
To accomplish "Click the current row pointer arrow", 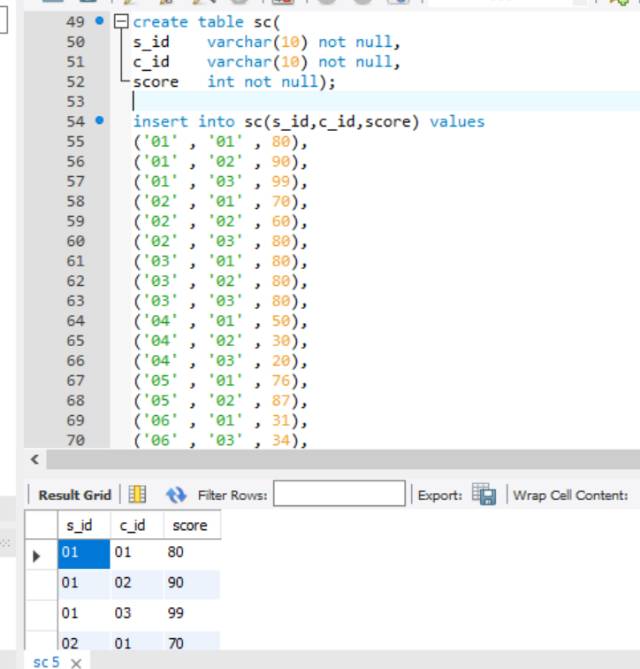I will coord(38,553).
